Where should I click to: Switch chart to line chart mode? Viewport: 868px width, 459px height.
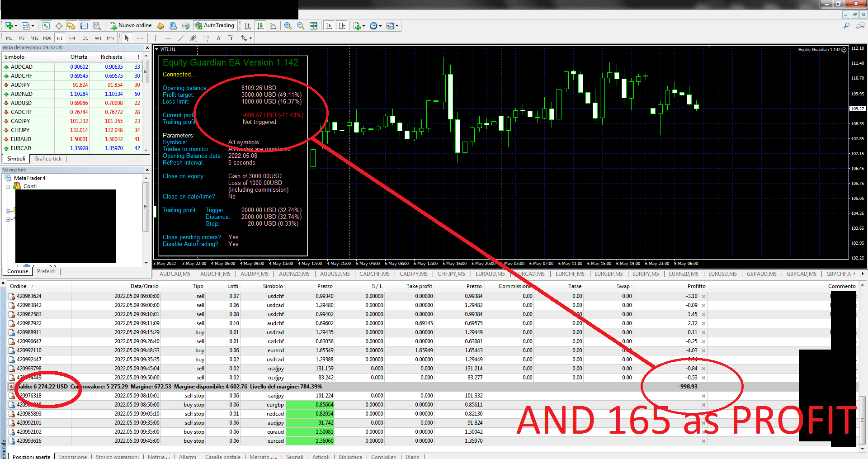[273, 26]
